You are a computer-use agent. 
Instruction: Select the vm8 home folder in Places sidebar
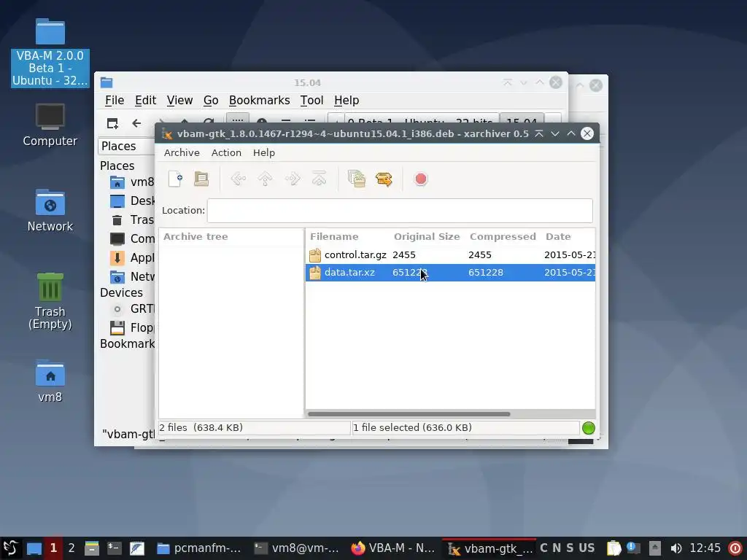pyautogui.click(x=131, y=182)
